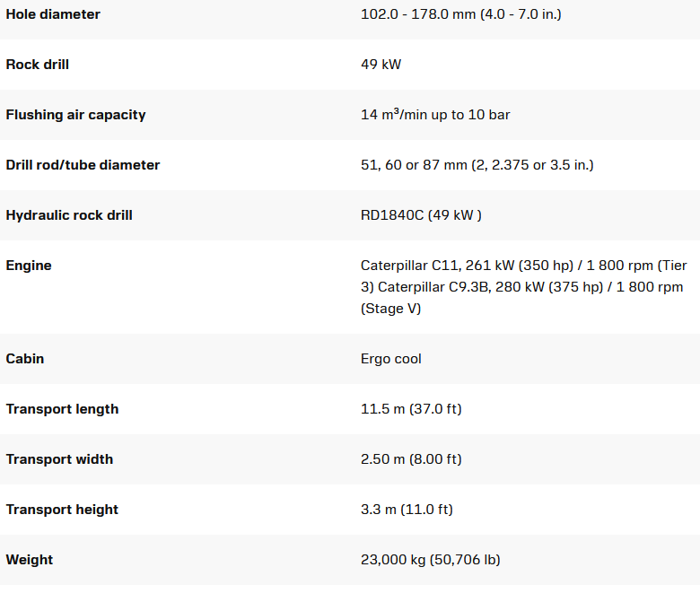700x602 pixels.
Task: Click the Drill rod/tube diameter label
Action: 83,165
